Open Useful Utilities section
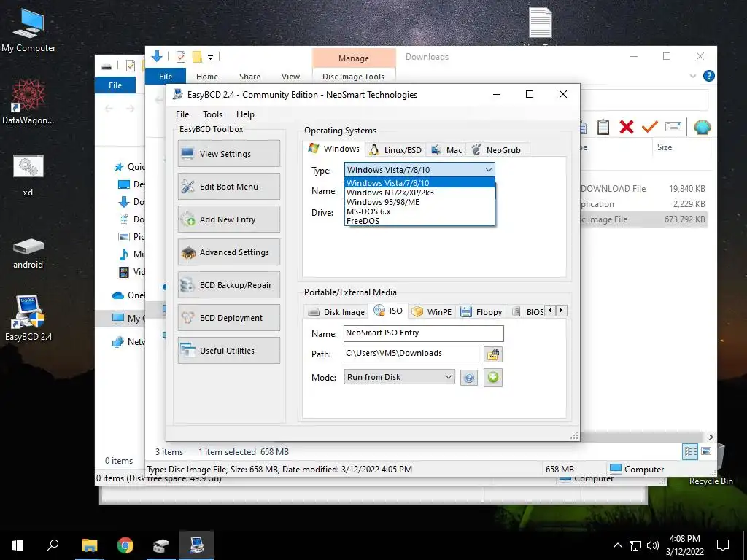Screen dimensions: 747x560 (x=228, y=351)
